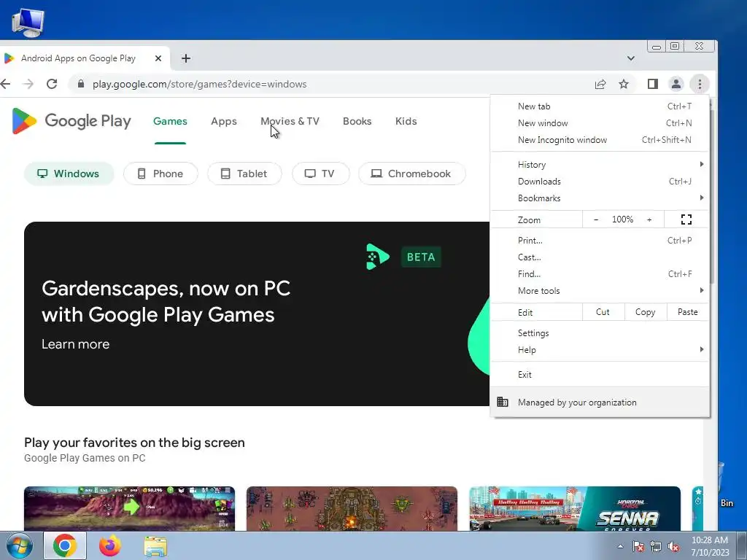The width and height of the screenshot is (747, 560).
Task: Open Windows Explorer from taskbar
Action: [155, 546]
